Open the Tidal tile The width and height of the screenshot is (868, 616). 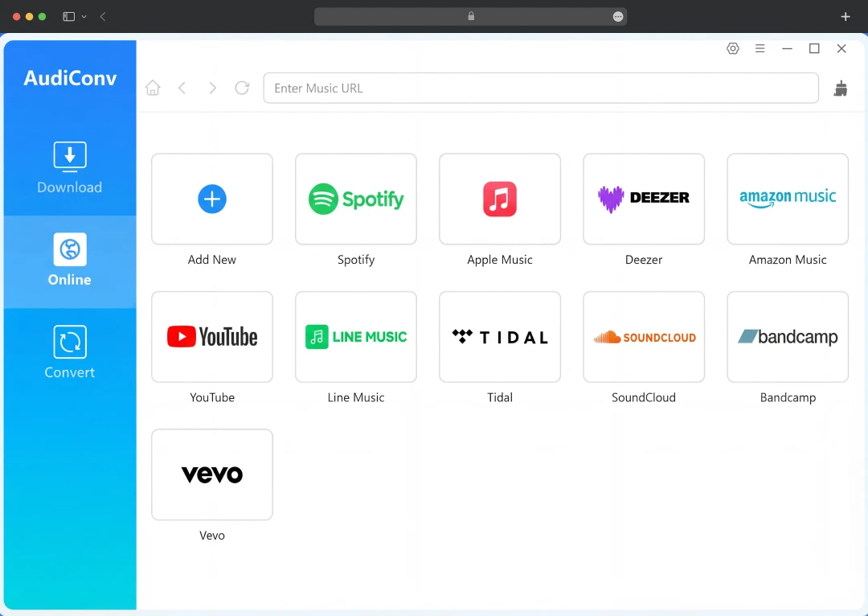click(500, 337)
